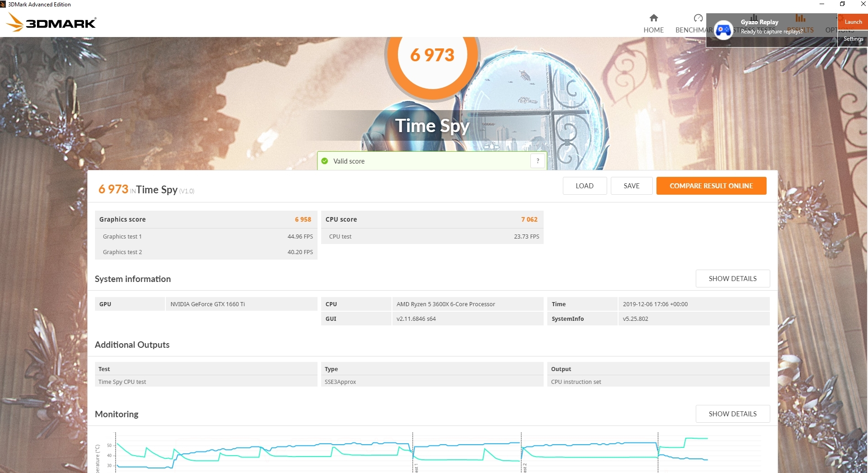Viewport: 868px width, 473px height.
Task: Select the graphics score value 6 958
Action: (x=303, y=219)
